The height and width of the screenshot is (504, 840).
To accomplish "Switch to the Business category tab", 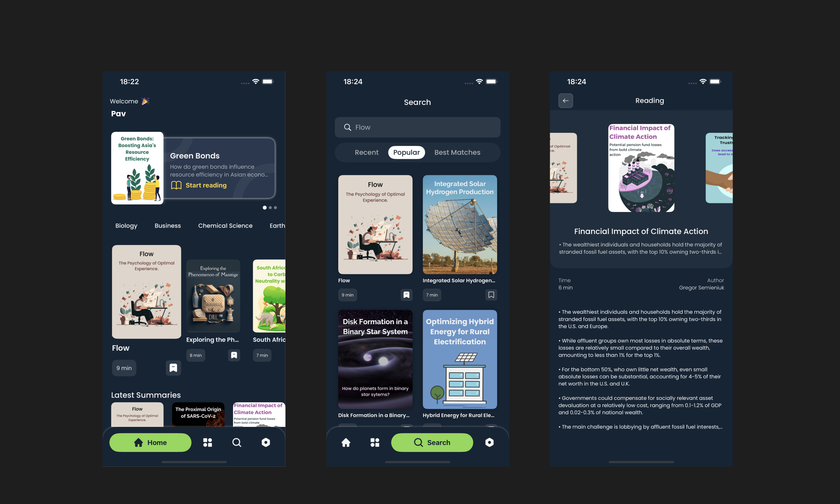I will [x=167, y=226].
